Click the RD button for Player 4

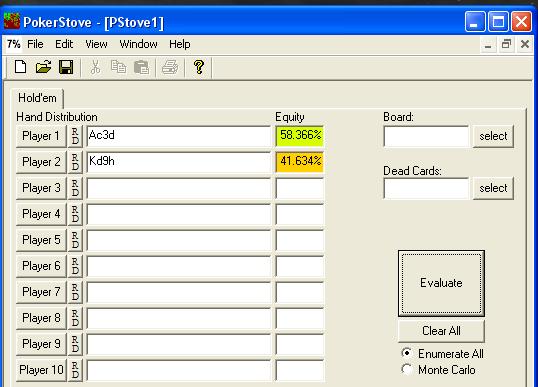tap(75, 214)
